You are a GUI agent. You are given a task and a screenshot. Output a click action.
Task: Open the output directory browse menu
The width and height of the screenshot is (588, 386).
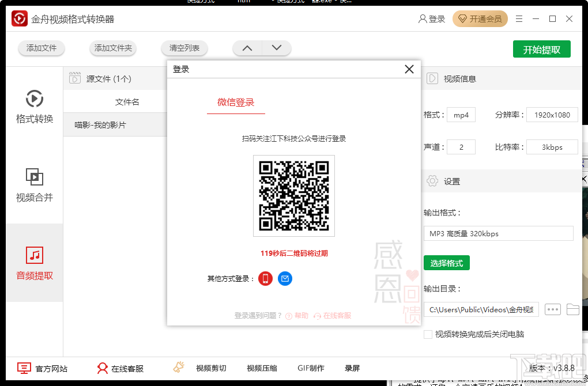pos(552,309)
